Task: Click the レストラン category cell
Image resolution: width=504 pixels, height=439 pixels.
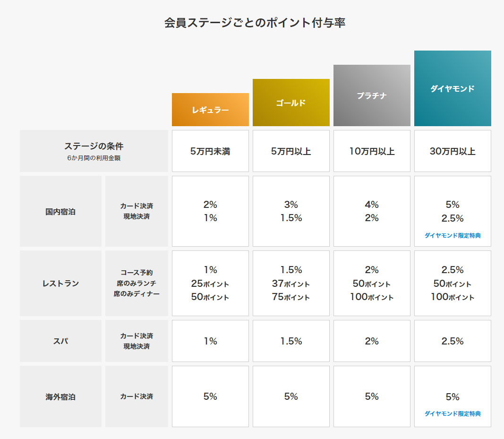Action: pos(60,283)
